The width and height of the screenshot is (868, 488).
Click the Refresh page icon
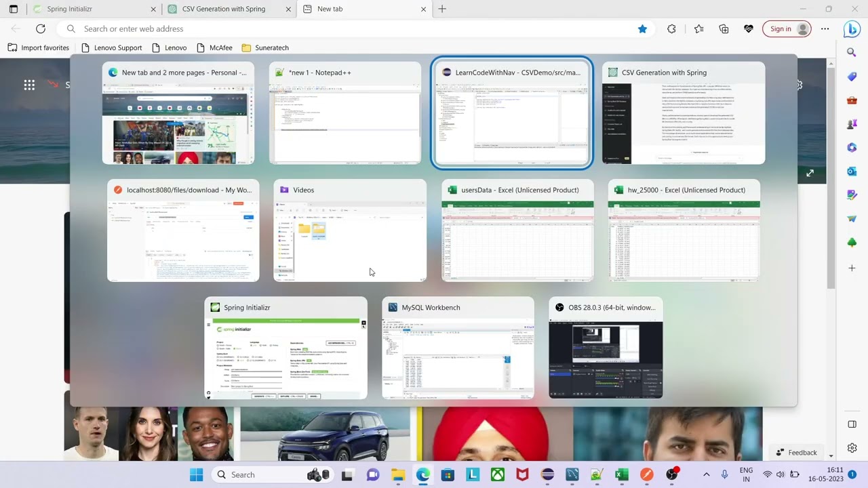[41, 29]
